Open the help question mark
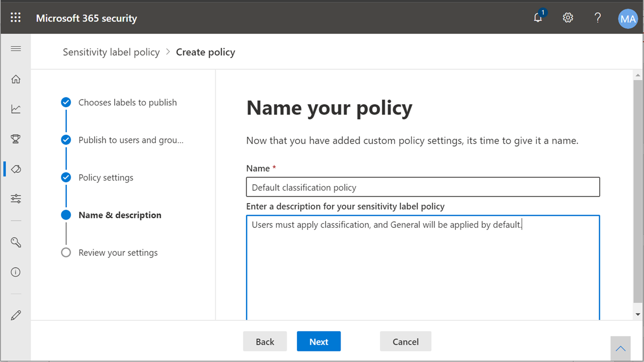The height and width of the screenshot is (362, 644). click(598, 18)
